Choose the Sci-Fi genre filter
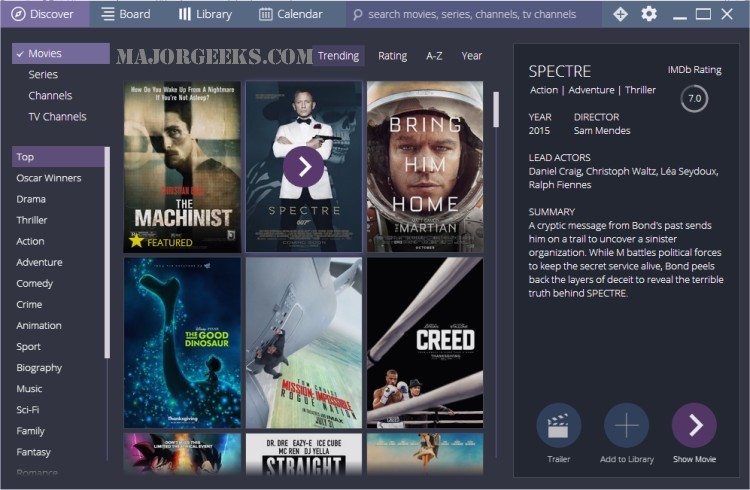This screenshot has height=490, width=750. (x=29, y=410)
